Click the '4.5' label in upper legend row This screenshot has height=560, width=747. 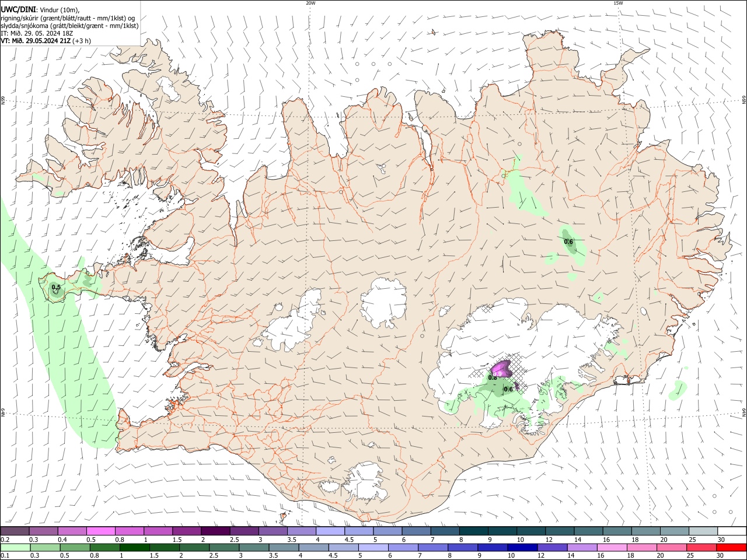(349, 540)
